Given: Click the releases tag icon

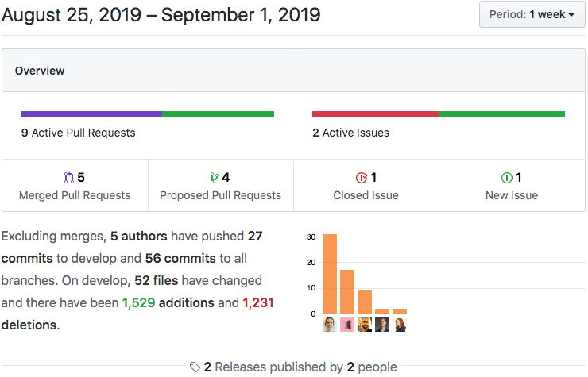Looking at the screenshot, I should point(195,367).
